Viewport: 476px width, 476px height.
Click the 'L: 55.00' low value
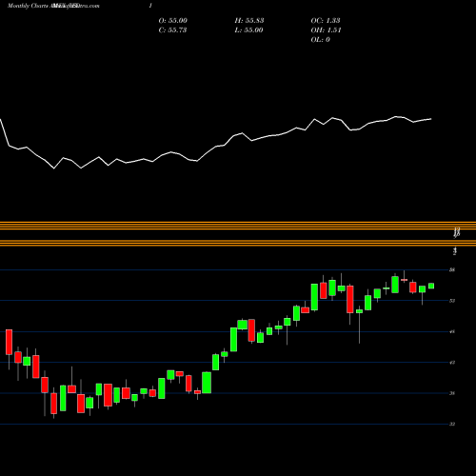249,30
